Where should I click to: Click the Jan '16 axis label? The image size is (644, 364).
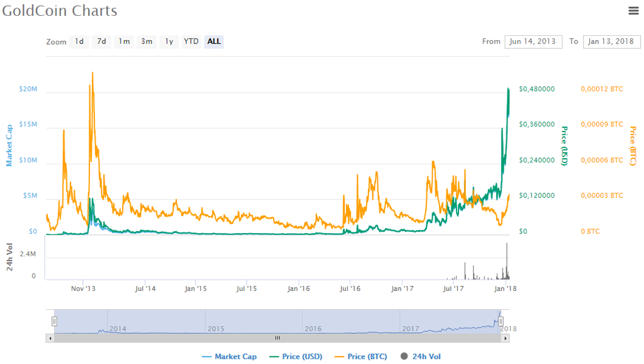click(x=299, y=288)
